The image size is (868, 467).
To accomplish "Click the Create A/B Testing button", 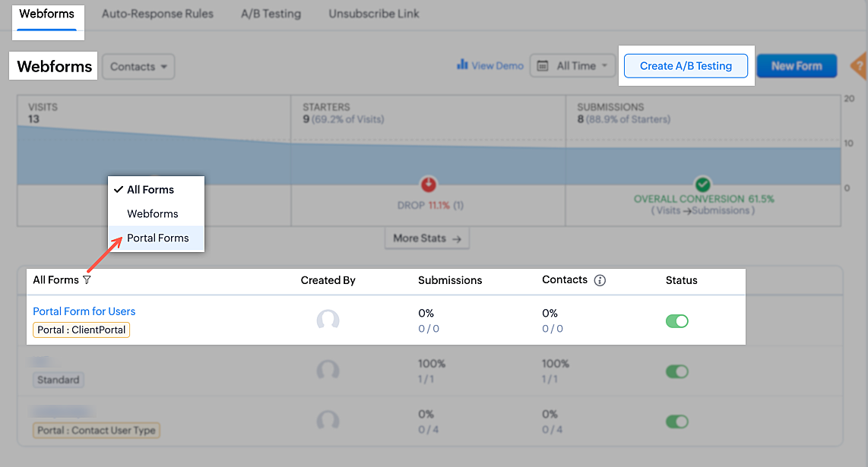I will click(x=686, y=66).
